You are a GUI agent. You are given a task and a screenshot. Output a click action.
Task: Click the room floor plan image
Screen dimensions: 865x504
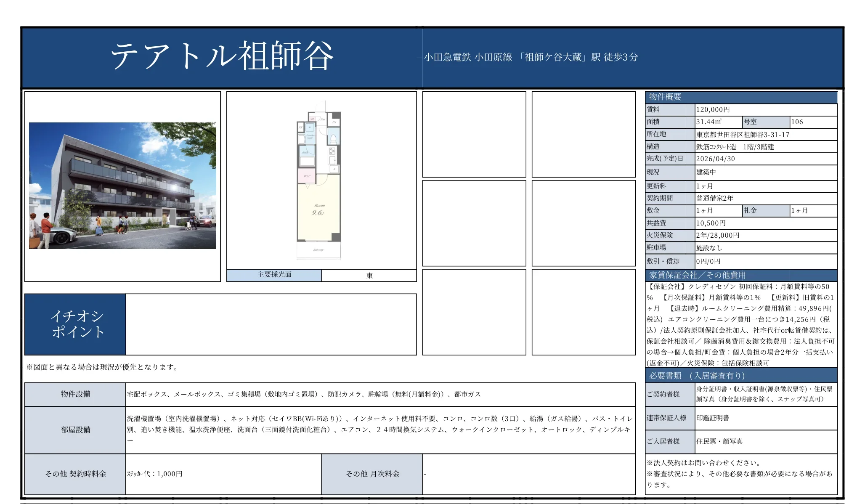tap(319, 181)
